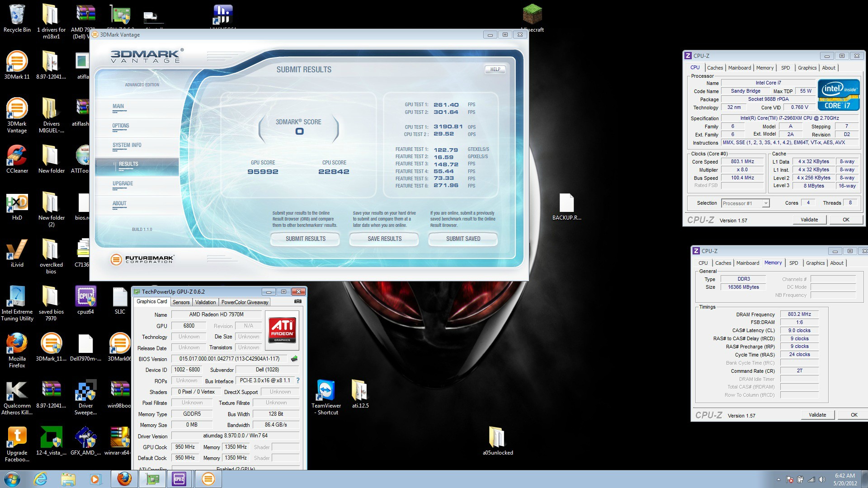Open the Start menu orb

pos(12,479)
